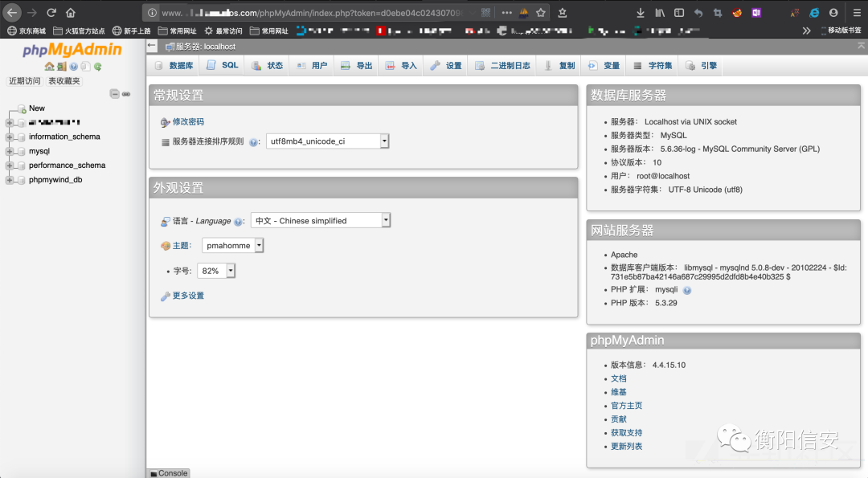Open the 导出 (Export) tab
This screenshot has height=478, width=868.
tap(357, 65)
